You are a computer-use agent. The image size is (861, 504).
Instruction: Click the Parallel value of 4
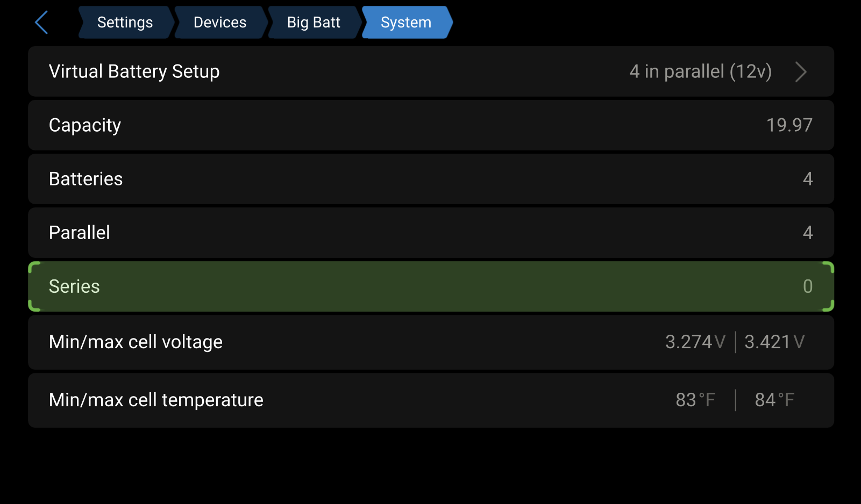click(807, 233)
